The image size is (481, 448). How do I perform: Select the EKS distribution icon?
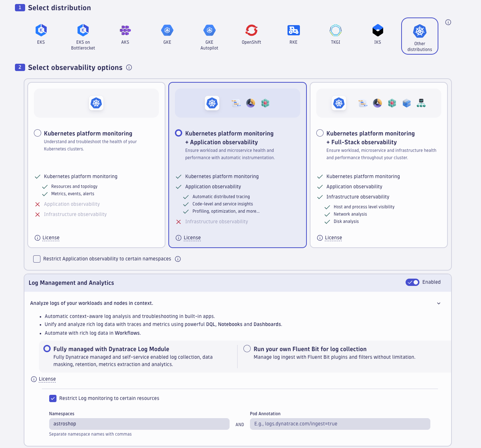click(x=41, y=30)
